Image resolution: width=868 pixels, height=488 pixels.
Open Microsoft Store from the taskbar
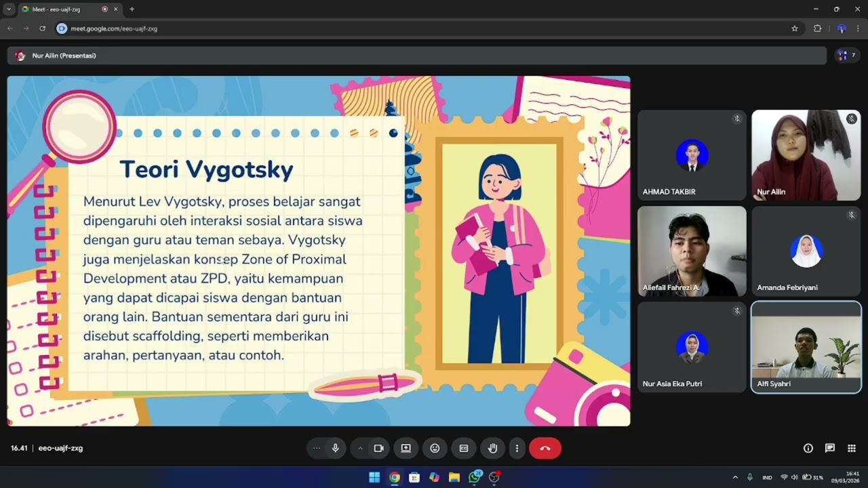click(414, 477)
